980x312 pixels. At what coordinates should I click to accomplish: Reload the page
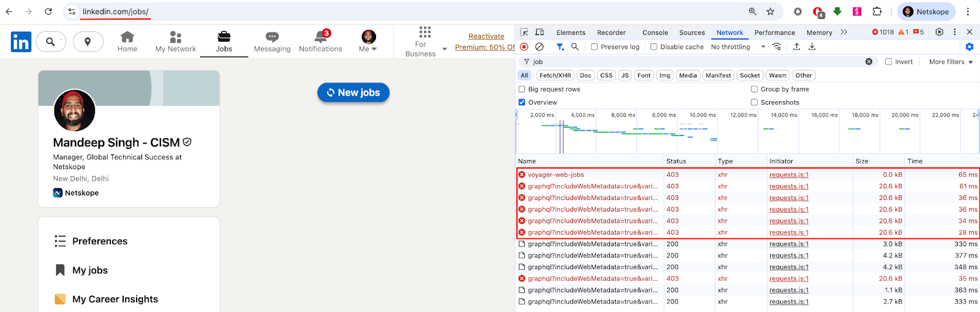click(48, 12)
